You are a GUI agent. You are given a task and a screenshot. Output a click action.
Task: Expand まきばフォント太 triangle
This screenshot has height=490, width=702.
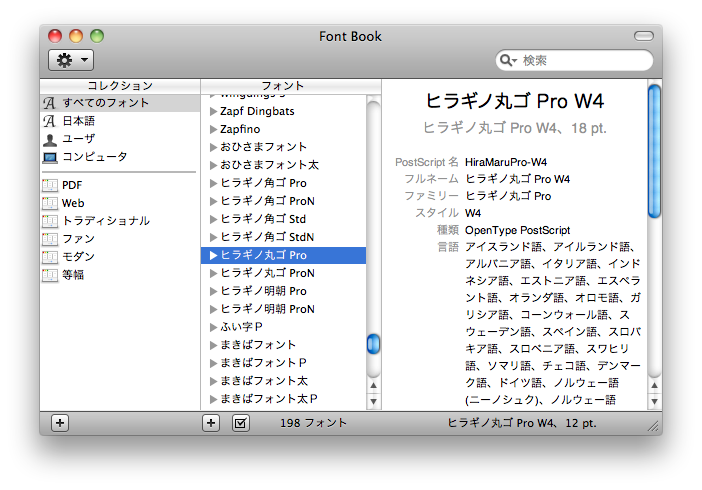pos(214,381)
